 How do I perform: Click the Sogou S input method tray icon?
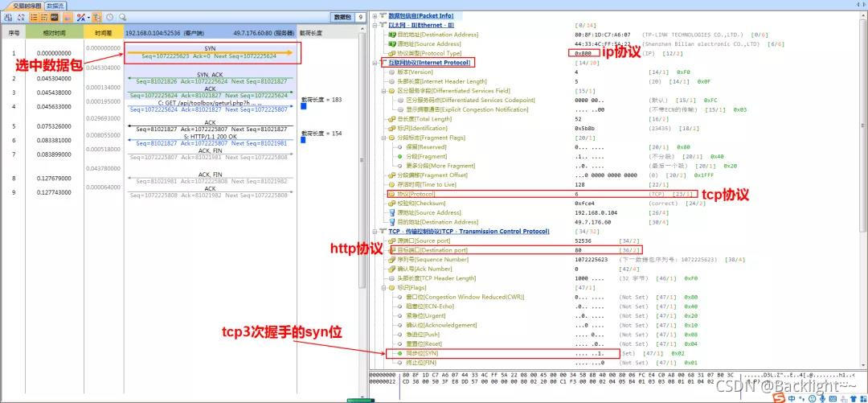779,397
